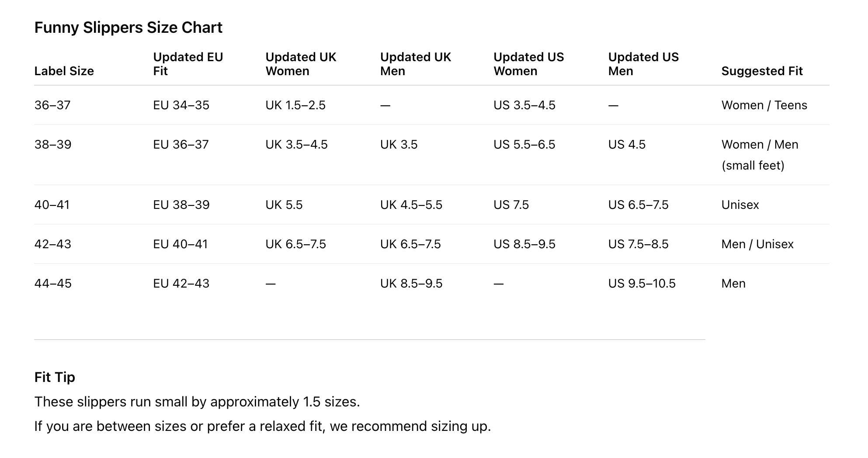Click the 36–37 label size cell
Viewport: 868px width, 458px height.
tap(52, 105)
